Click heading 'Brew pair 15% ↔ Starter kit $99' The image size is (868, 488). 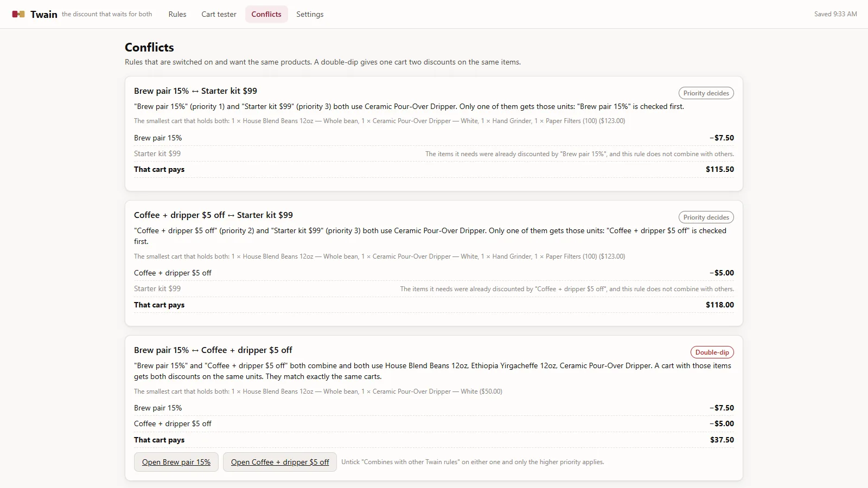[x=195, y=91]
